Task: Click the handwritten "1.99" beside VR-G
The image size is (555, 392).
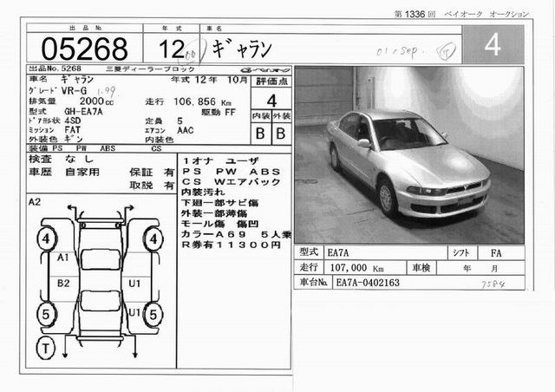Action: click(106, 93)
